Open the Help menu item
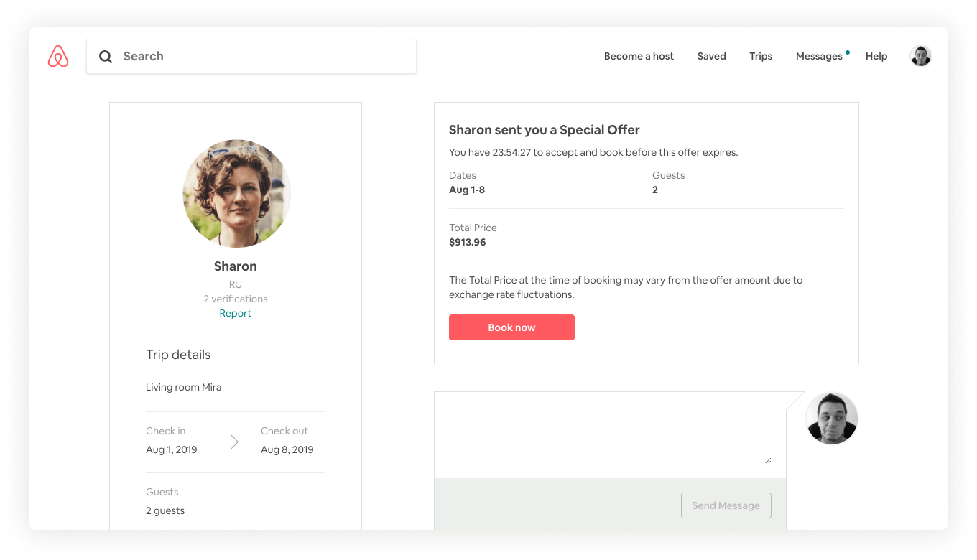The image size is (977, 560). click(876, 56)
